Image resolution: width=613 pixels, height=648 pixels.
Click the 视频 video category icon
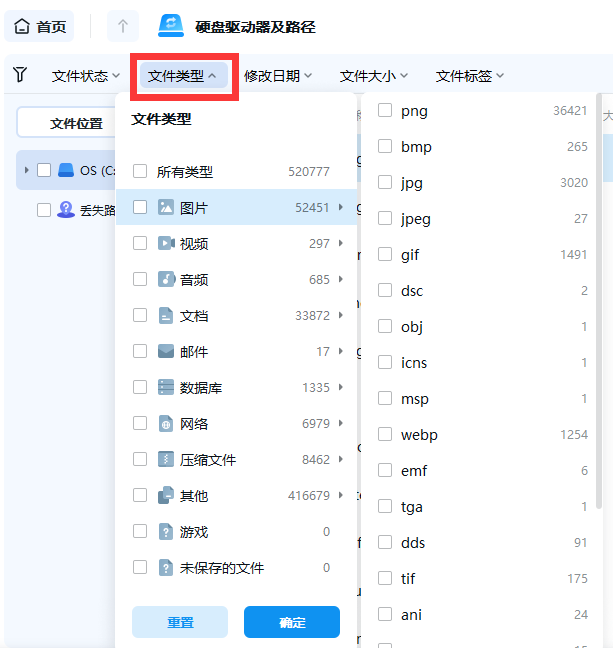[x=166, y=243]
